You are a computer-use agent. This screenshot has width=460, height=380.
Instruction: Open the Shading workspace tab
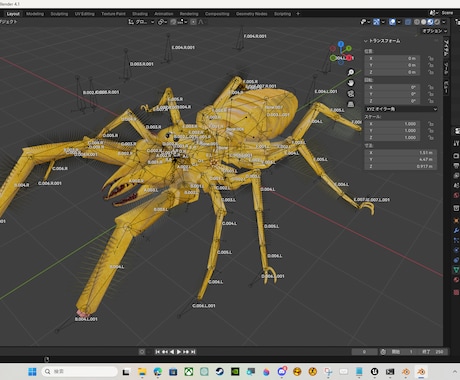click(x=140, y=14)
